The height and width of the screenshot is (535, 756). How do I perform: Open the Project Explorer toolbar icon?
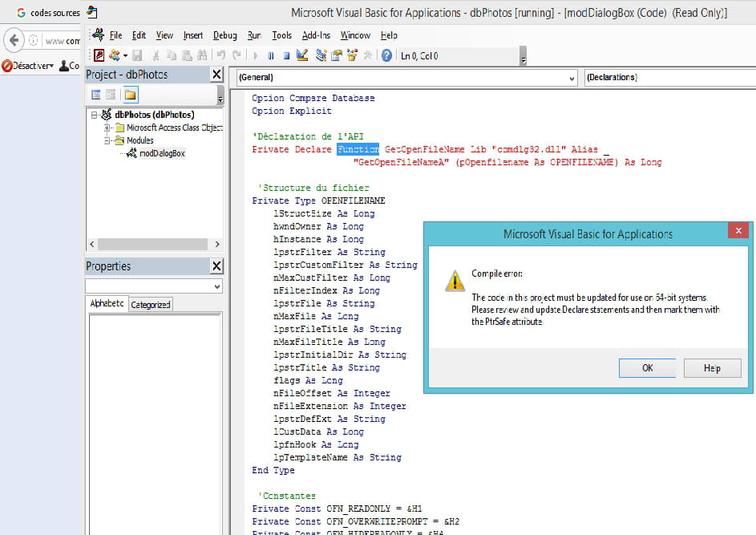pyautogui.click(x=321, y=55)
